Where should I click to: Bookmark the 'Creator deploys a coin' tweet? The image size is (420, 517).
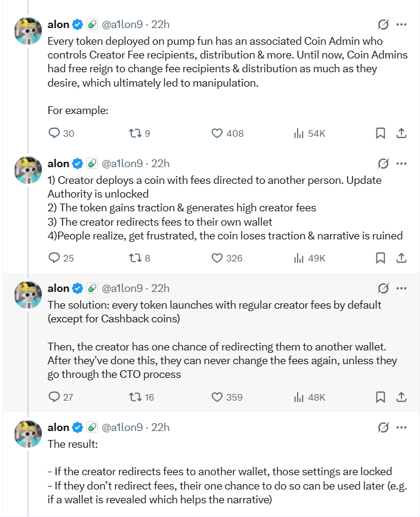[380, 258]
